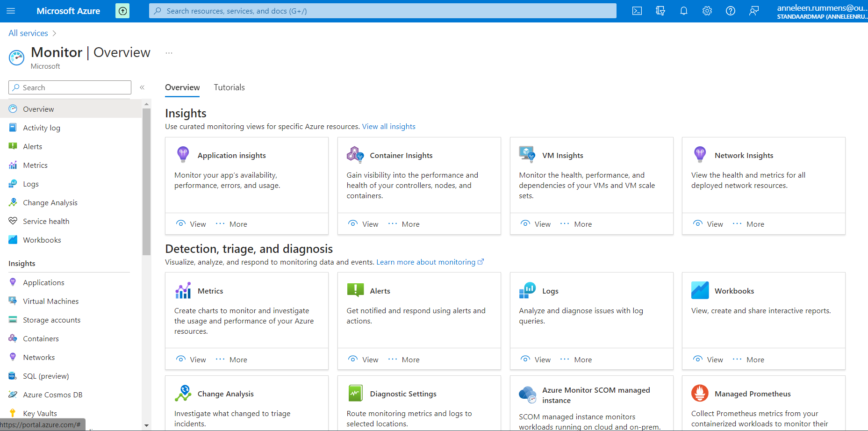Open More on Container Insights card
The width and height of the screenshot is (868, 431).
(404, 224)
